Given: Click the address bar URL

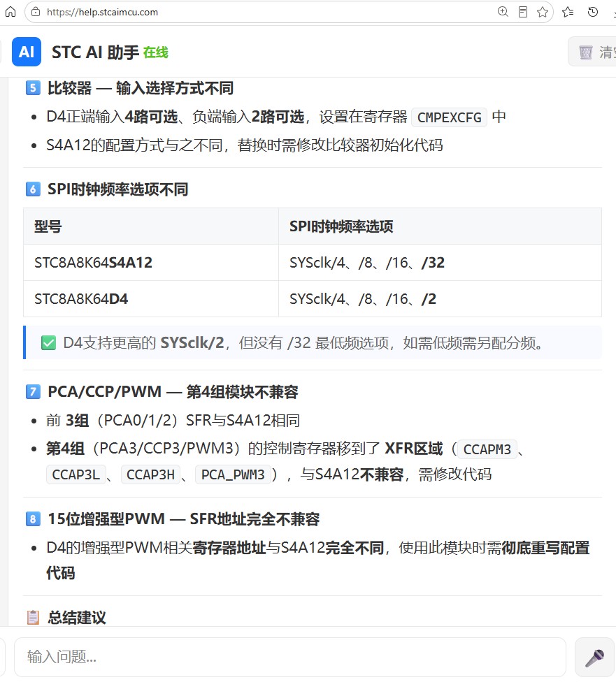Looking at the screenshot, I should click(x=102, y=12).
